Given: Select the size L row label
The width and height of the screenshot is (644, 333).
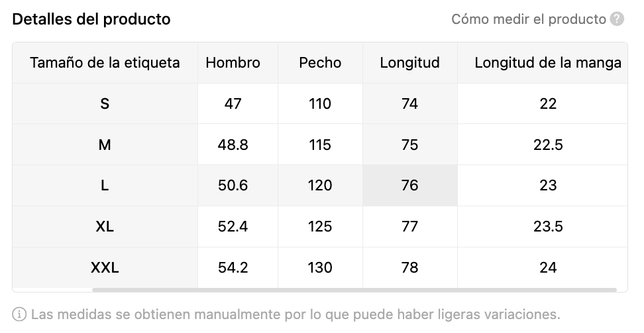Looking at the screenshot, I should click(105, 186).
